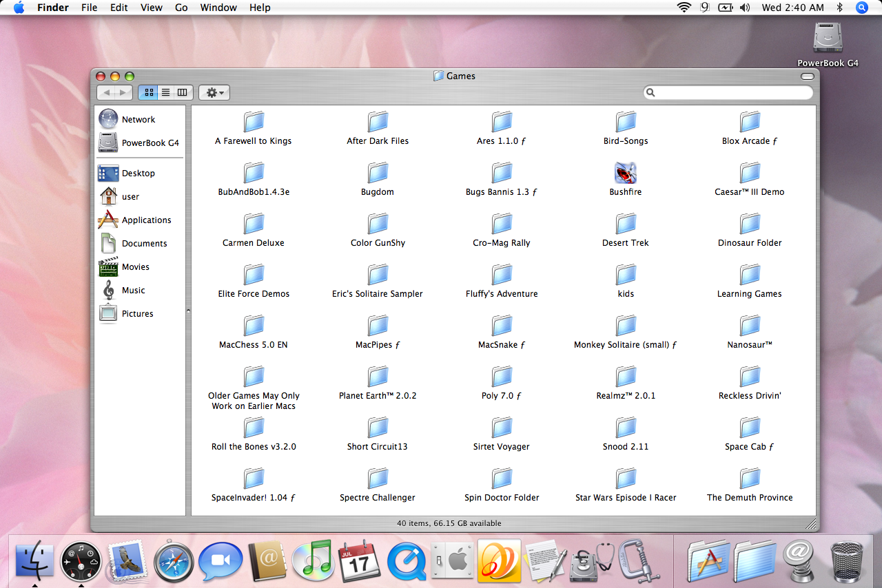Open the Bluetooth status menu
The height and width of the screenshot is (588, 882).
pyautogui.click(x=839, y=8)
